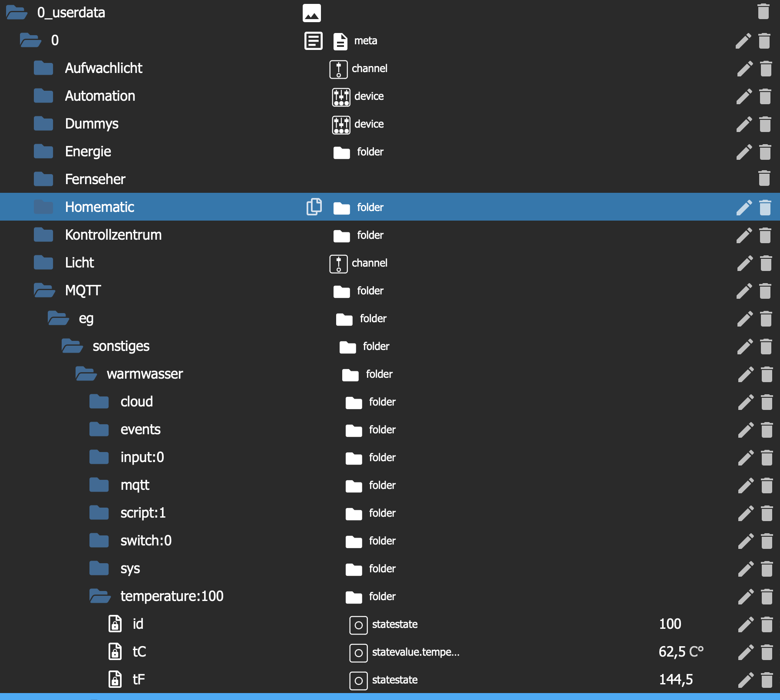Open the script:1 folder
This screenshot has height=700, width=780.
click(x=99, y=513)
